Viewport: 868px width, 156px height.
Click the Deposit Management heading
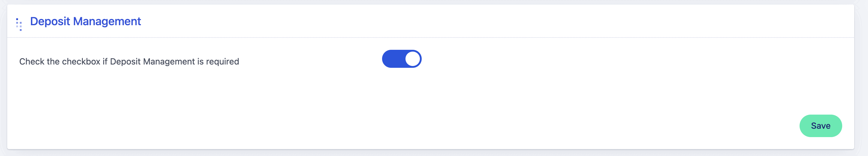click(85, 21)
